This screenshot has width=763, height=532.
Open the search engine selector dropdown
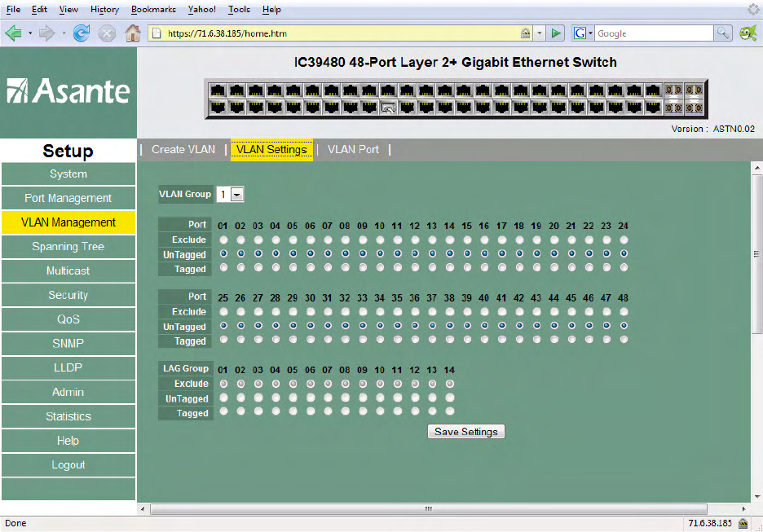[x=590, y=33]
